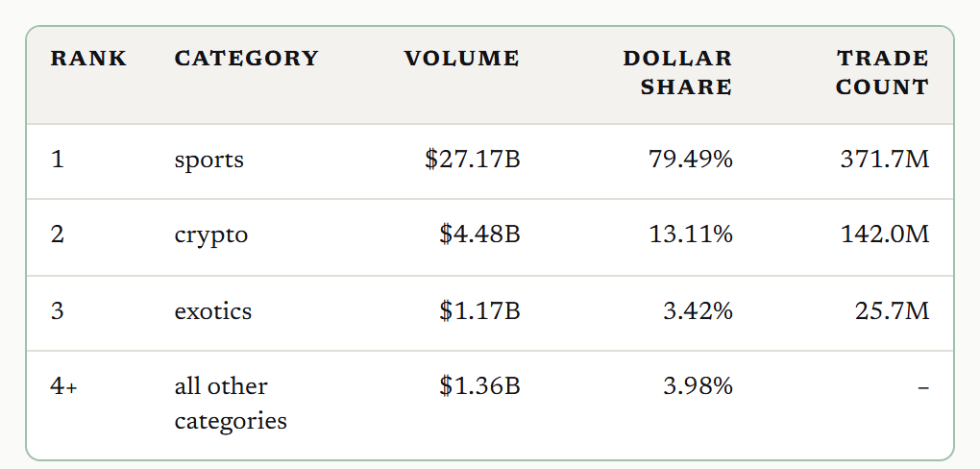Click the 79.49% dollar share value
The width and height of the screenshot is (980, 469).
pyautogui.click(x=691, y=160)
